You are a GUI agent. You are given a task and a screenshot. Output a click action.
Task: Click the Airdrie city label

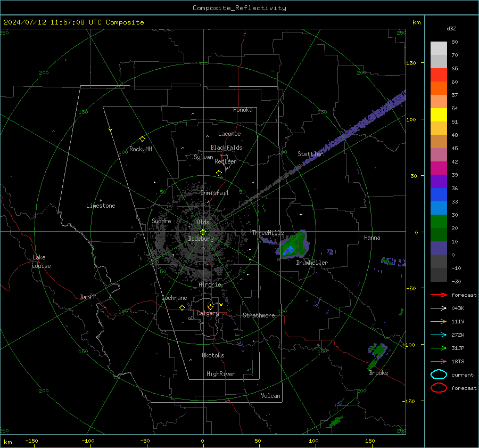click(210, 284)
